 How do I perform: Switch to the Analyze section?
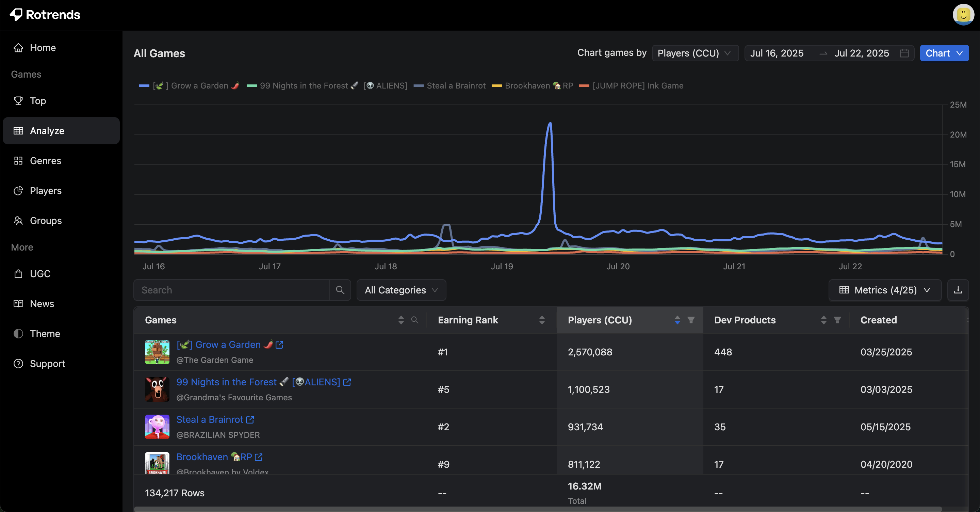(47, 131)
